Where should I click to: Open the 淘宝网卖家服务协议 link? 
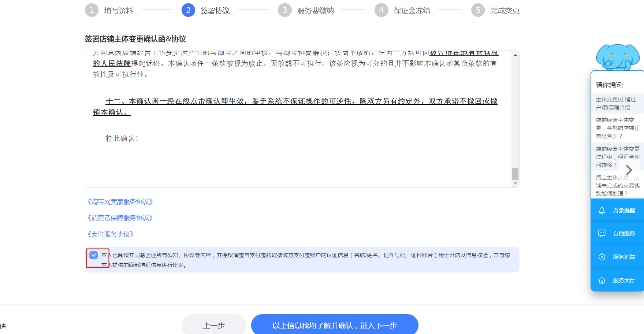click(120, 202)
